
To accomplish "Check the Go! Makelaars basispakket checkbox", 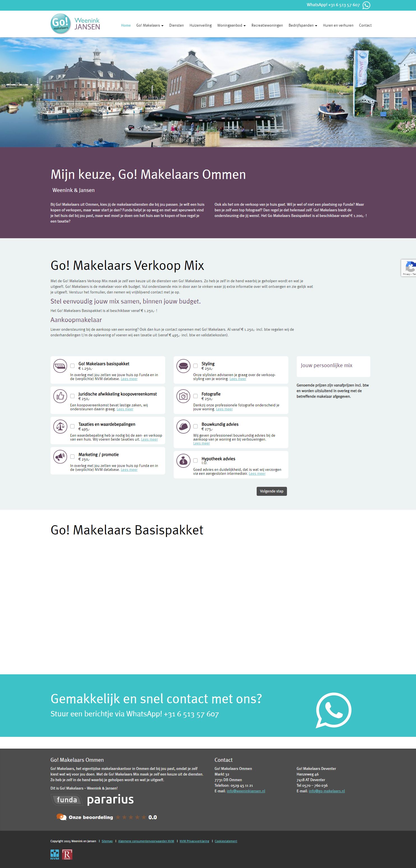I will pyautogui.click(x=72, y=366).
